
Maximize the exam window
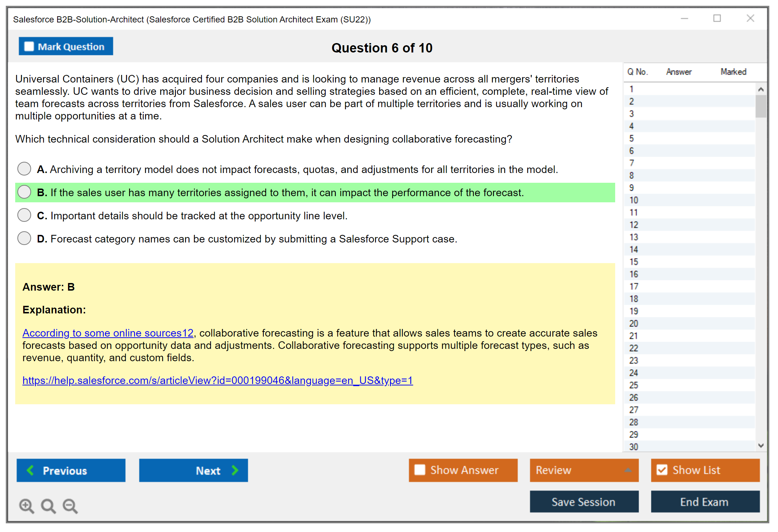click(x=717, y=18)
